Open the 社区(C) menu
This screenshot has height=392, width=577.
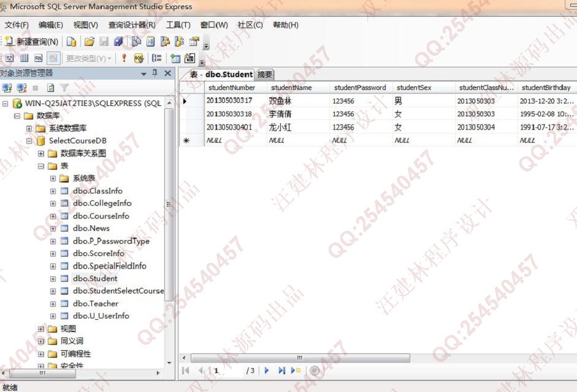[250, 25]
